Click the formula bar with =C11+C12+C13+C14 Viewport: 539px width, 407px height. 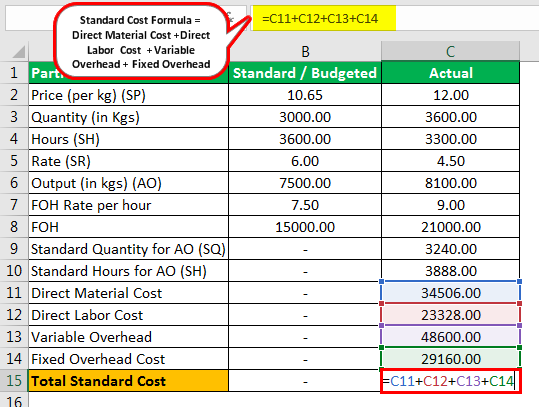click(395, 18)
